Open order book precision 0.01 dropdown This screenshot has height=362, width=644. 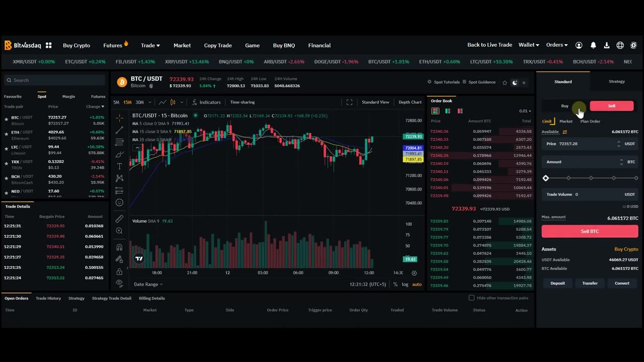pos(525,111)
